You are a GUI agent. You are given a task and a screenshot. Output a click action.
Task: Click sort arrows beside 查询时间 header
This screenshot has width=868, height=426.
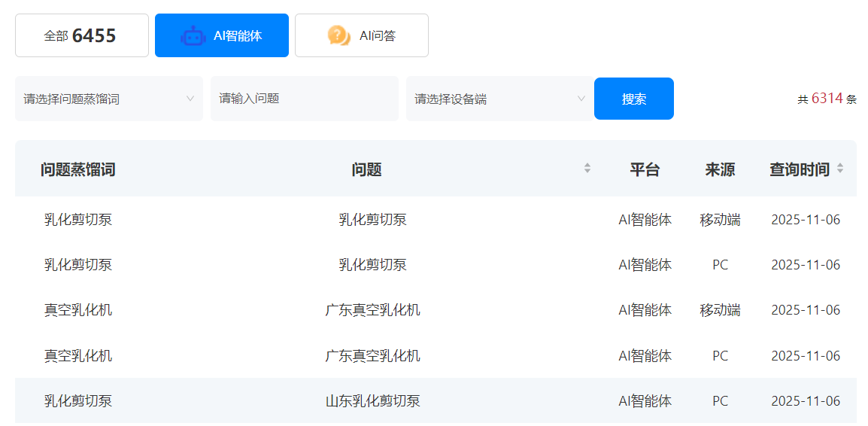click(840, 169)
